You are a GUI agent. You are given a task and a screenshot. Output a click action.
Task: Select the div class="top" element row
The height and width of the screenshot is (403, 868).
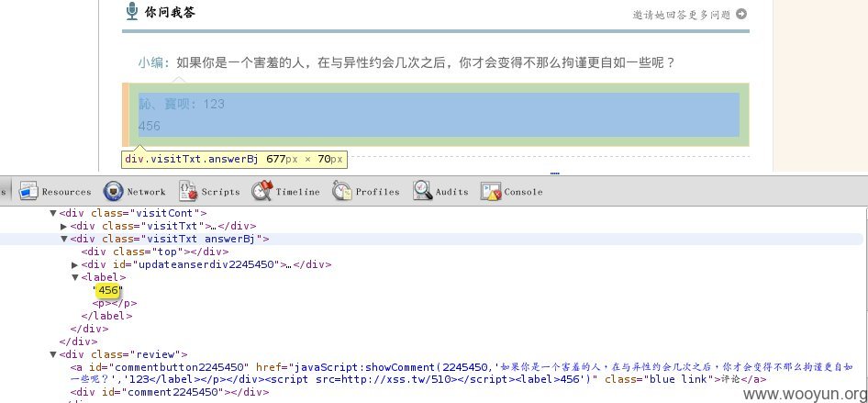(x=154, y=252)
